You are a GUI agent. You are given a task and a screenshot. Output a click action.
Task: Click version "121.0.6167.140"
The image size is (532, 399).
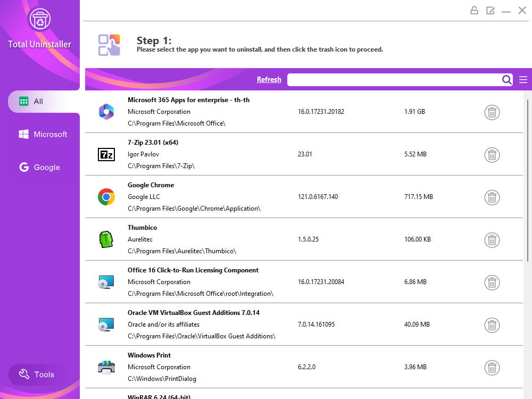click(318, 197)
